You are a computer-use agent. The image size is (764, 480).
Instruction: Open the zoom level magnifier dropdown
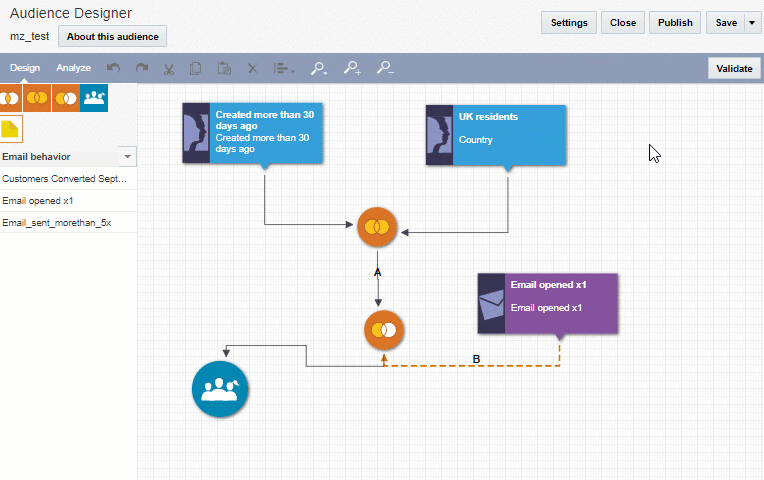[319, 68]
